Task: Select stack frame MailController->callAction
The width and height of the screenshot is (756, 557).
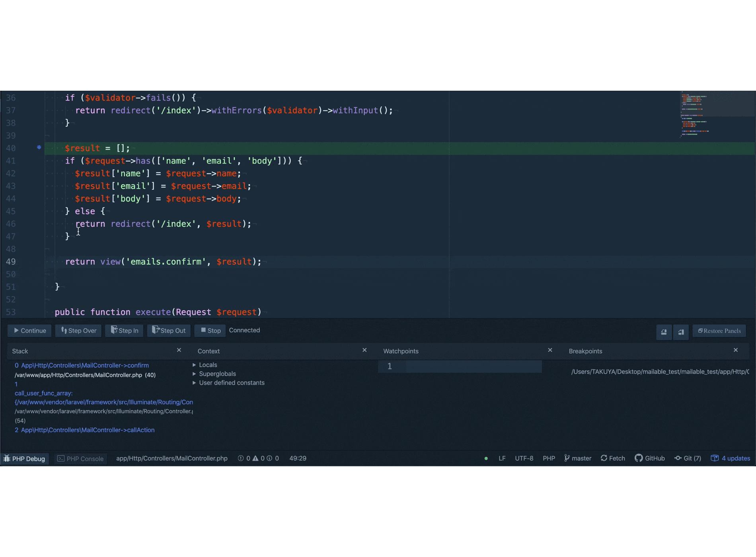Action: point(84,430)
